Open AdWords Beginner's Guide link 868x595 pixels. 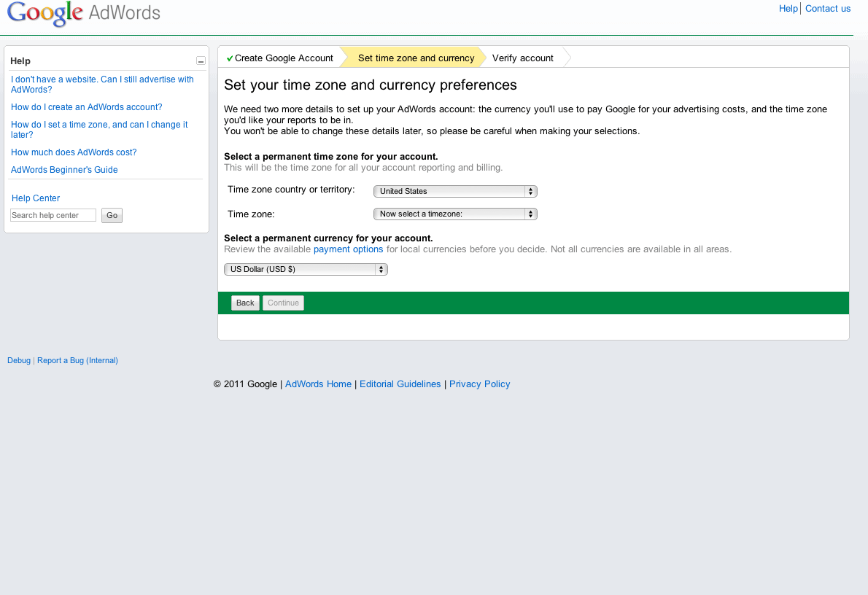64,169
